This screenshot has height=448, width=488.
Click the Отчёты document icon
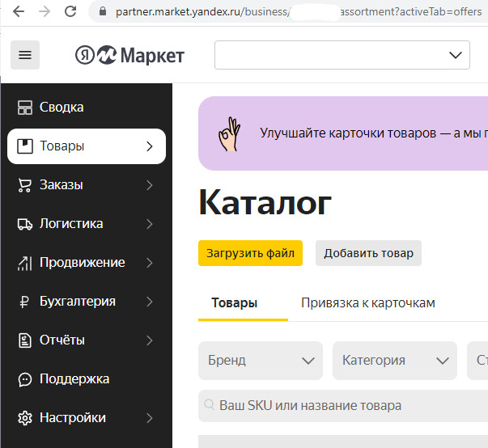pos(25,340)
